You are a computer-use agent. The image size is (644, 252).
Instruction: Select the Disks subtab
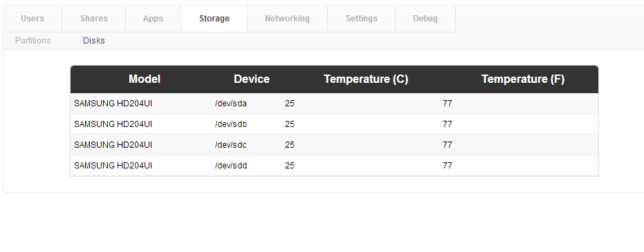tap(93, 41)
